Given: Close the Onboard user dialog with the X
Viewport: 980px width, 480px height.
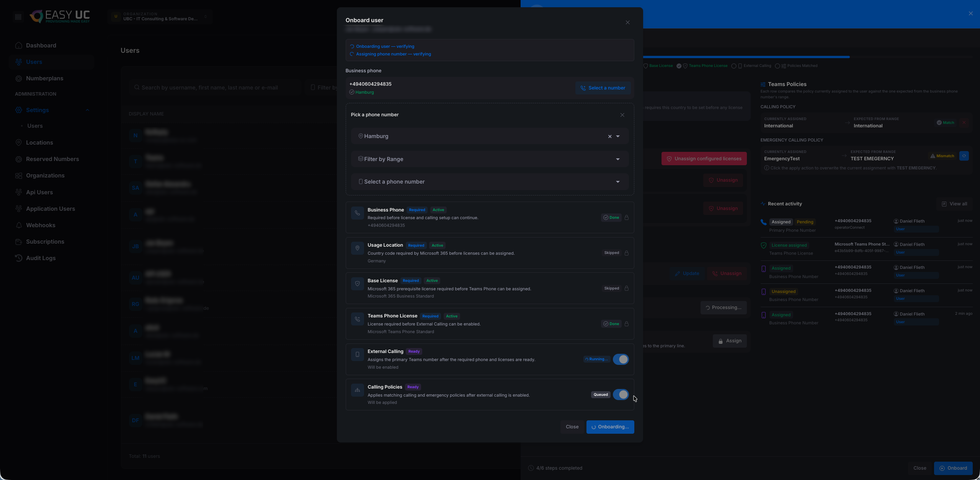Looking at the screenshot, I should (628, 23).
